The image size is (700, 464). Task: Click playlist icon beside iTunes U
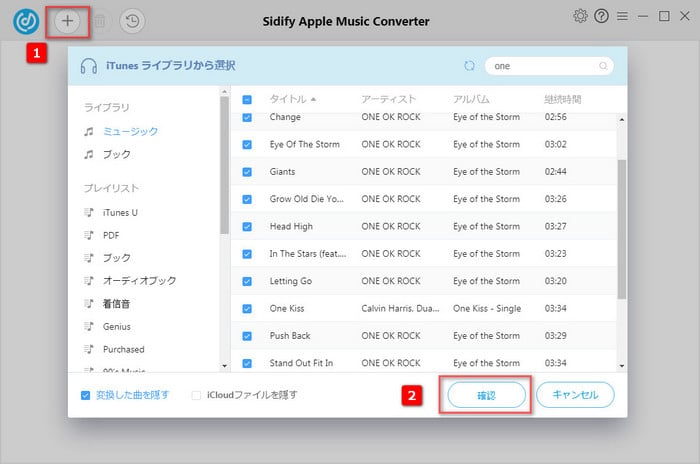click(x=89, y=213)
